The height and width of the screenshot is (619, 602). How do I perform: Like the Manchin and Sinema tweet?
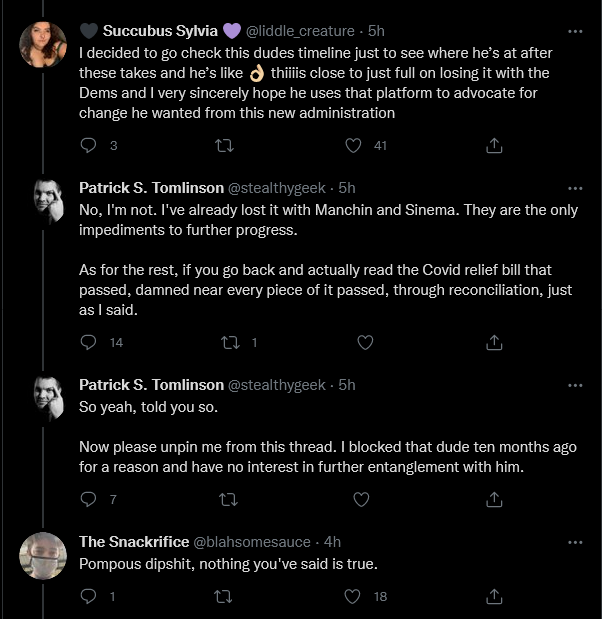(365, 342)
